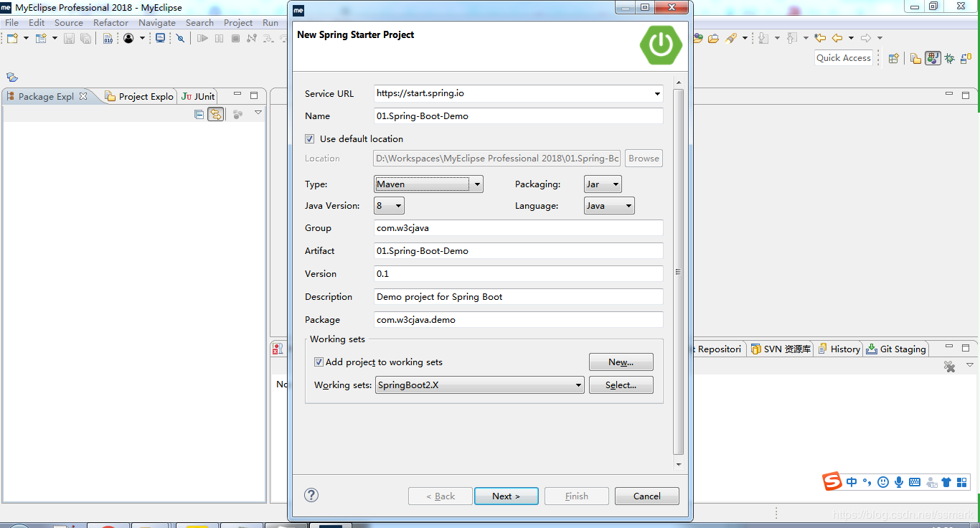Click the Suspend debug icon
The height and width of the screenshot is (528, 980).
[220, 38]
